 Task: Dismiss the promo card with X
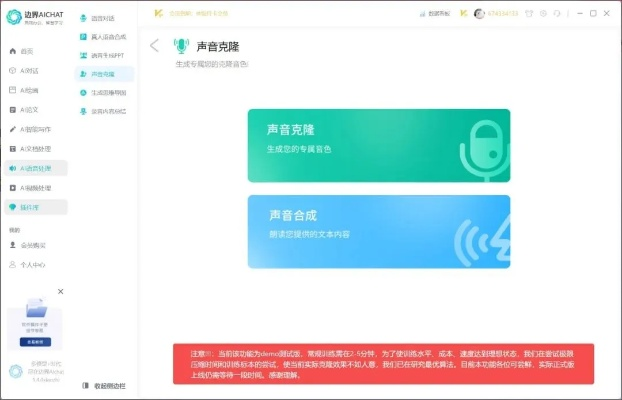(x=60, y=291)
